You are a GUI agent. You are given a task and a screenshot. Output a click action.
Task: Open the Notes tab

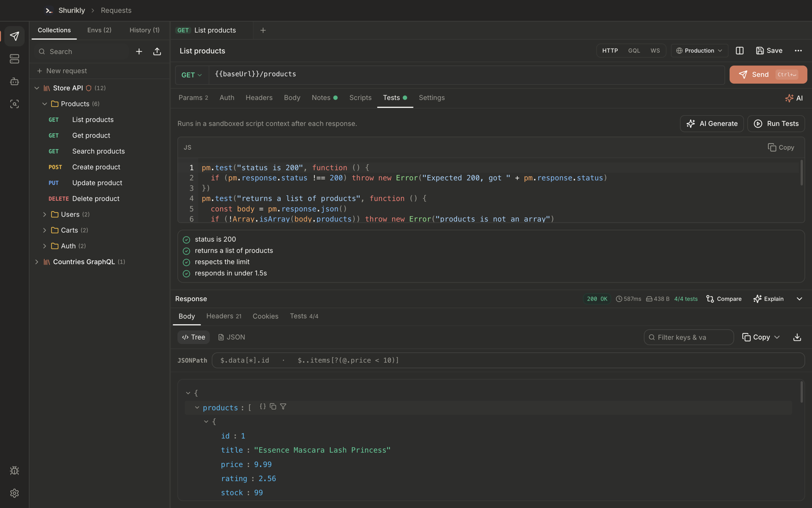324,98
